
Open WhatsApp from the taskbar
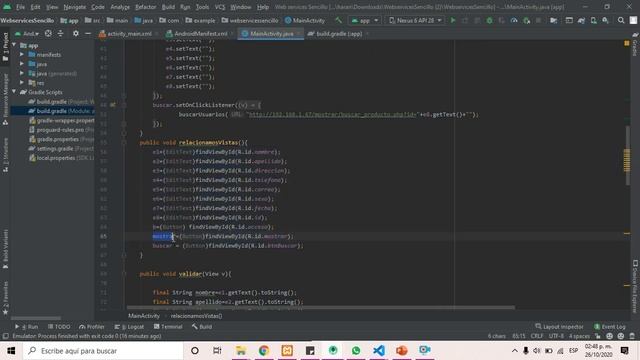click(356, 351)
